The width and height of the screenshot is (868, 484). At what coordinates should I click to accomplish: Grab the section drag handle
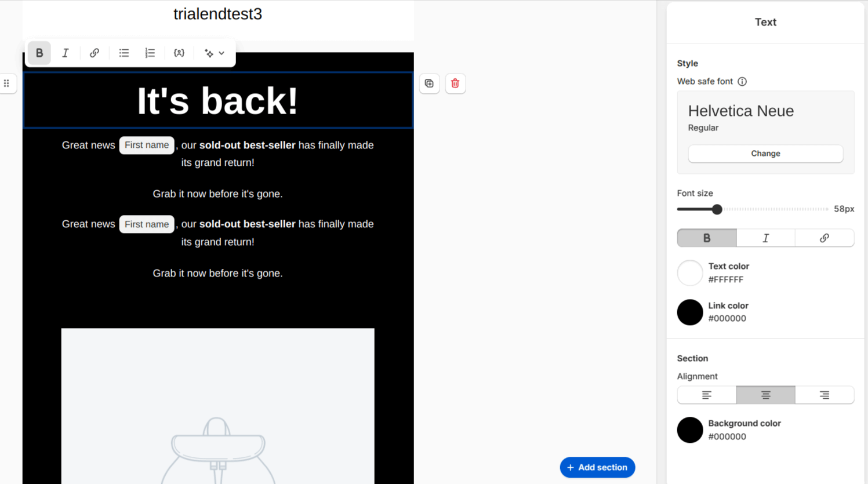click(x=7, y=83)
